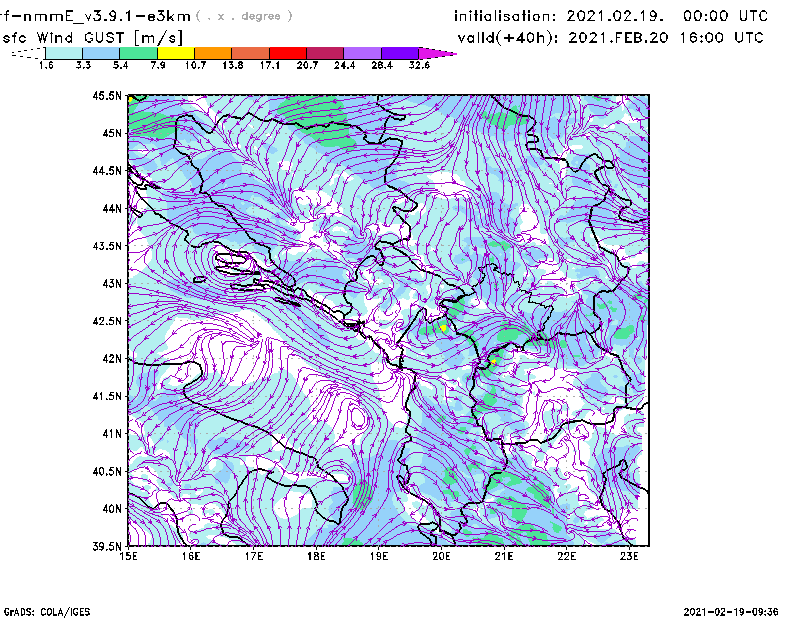Click the 43.5N latitude label
The image size is (800, 618).
pos(107,246)
